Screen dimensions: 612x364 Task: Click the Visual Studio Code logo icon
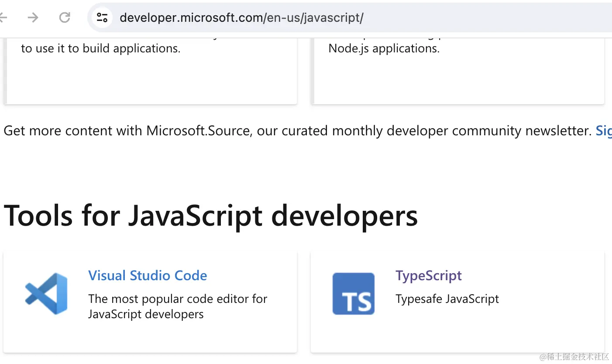point(46,293)
